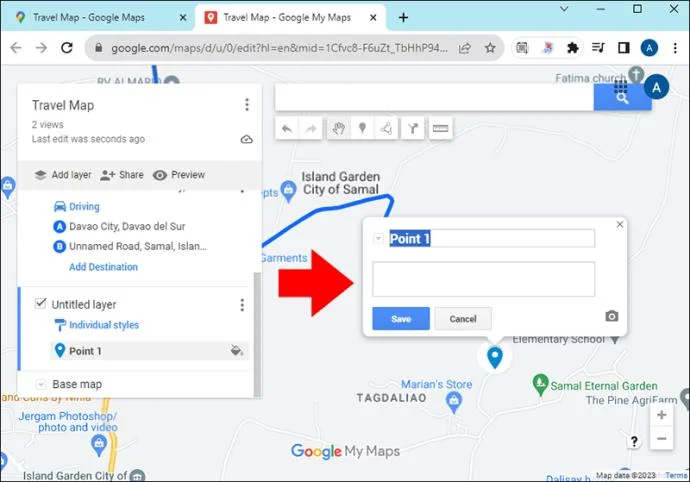This screenshot has height=482, width=690.
Task: Select the Add directions tool
Action: (413, 129)
